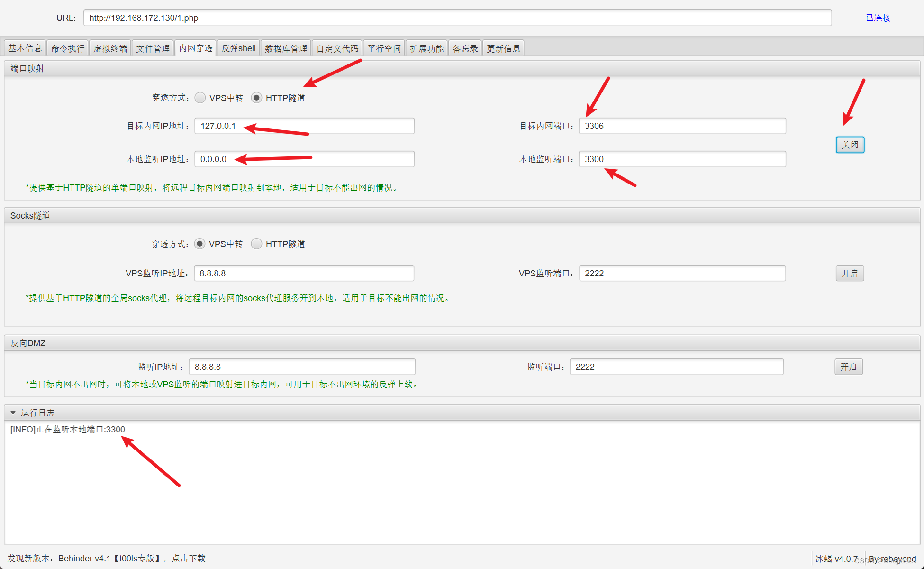This screenshot has height=569, width=924.
Task: Switch to the 命令执行 tab
Action: click(x=67, y=48)
